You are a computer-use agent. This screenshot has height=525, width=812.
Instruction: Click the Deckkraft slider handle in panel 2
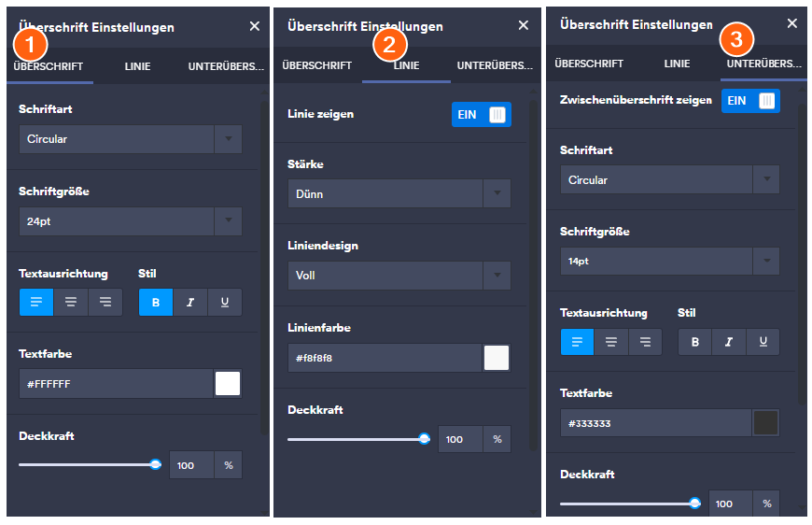tap(424, 438)
